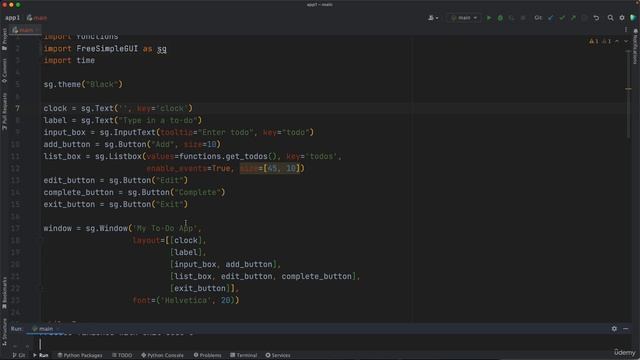640x360 pixels.
Task: Click the Git update project blue arrow
Action: tap(551, 18)
